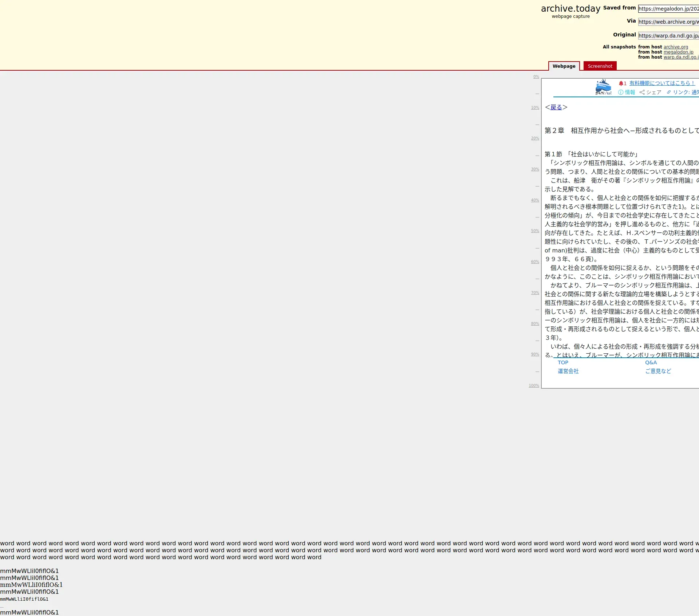The width and height of the screenshot is (699, 616).
Task: Open archive.org host snapshots link
Action: 676,47
